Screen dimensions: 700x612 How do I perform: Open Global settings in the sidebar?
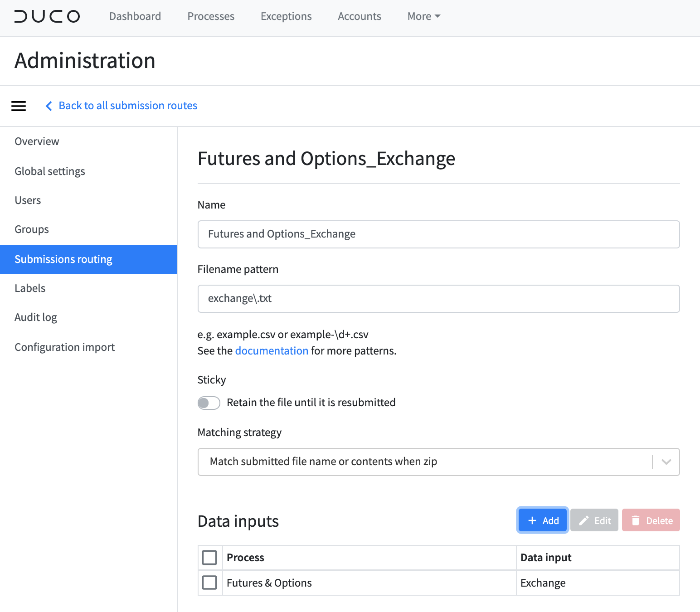tap(88, 171)
